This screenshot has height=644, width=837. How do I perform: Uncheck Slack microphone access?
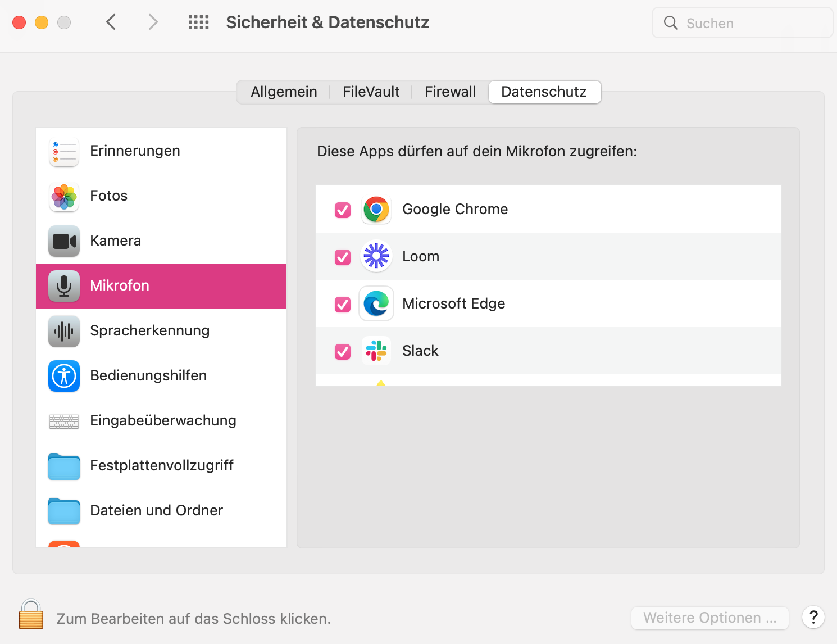click(343, 351)
